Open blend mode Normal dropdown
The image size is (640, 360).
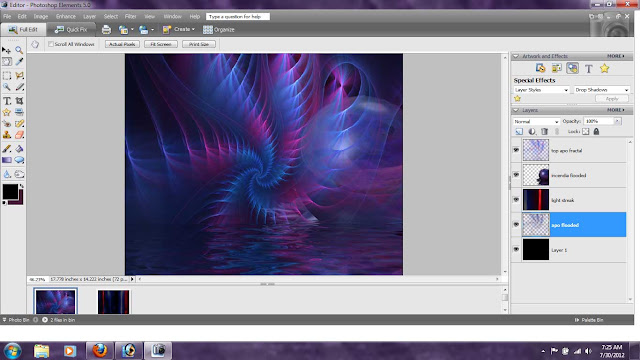click(x=536, y=121)
